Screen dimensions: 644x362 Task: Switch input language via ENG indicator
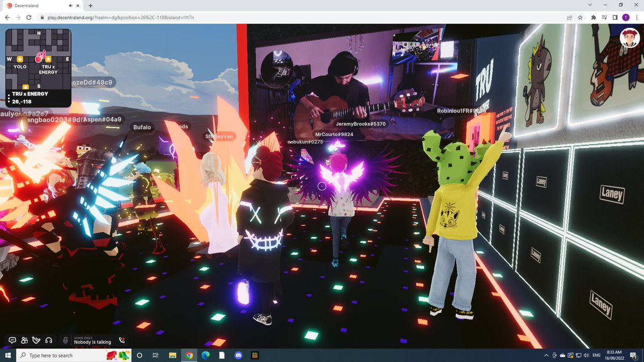tap(596, 355)
